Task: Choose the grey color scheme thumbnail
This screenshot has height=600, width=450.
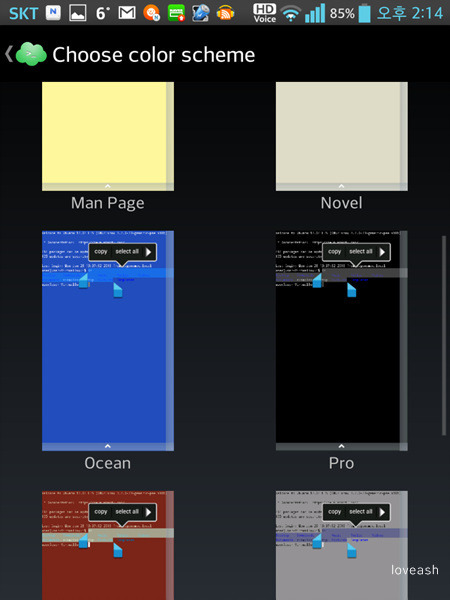Action: point(342,545)
